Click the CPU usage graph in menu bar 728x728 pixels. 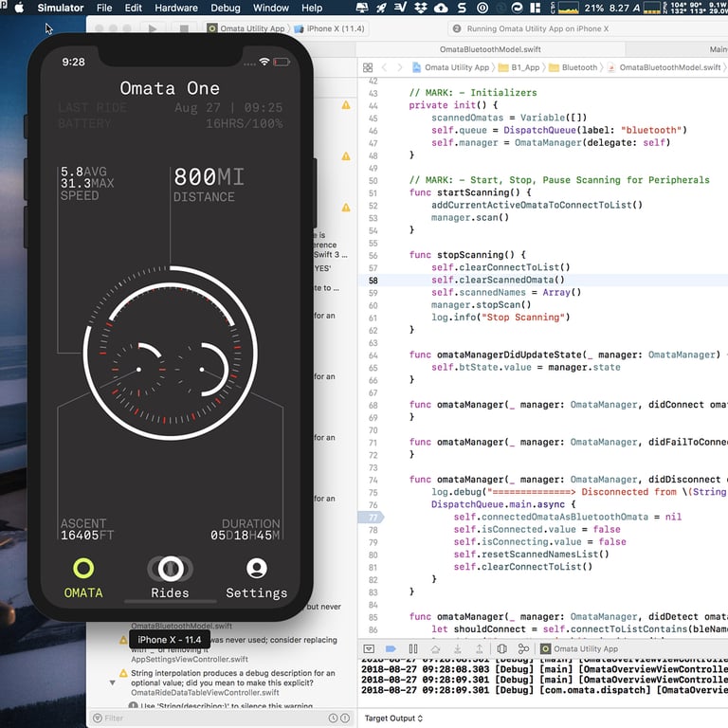pyautogui.click(x=568, y=8)
